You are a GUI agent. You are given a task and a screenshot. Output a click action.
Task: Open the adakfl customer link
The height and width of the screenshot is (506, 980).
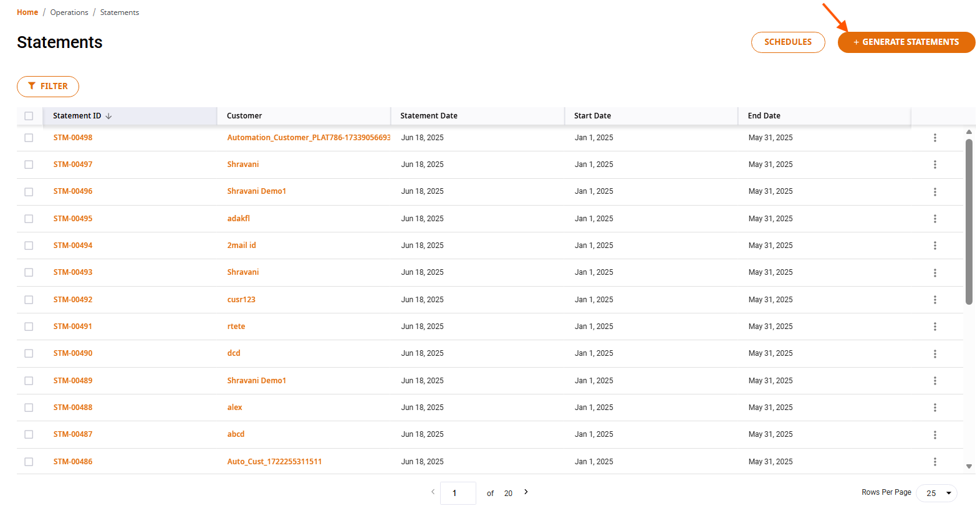pos(239,219)
